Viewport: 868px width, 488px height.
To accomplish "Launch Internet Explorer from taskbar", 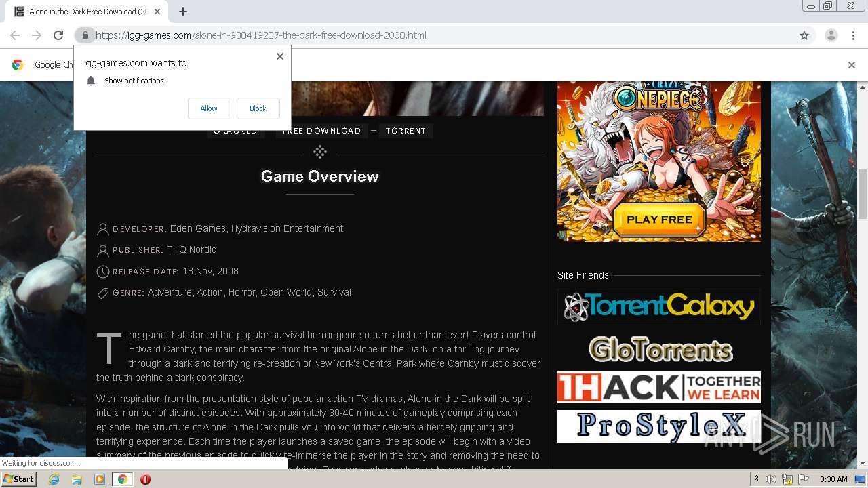I will click(x=54, y=479).
